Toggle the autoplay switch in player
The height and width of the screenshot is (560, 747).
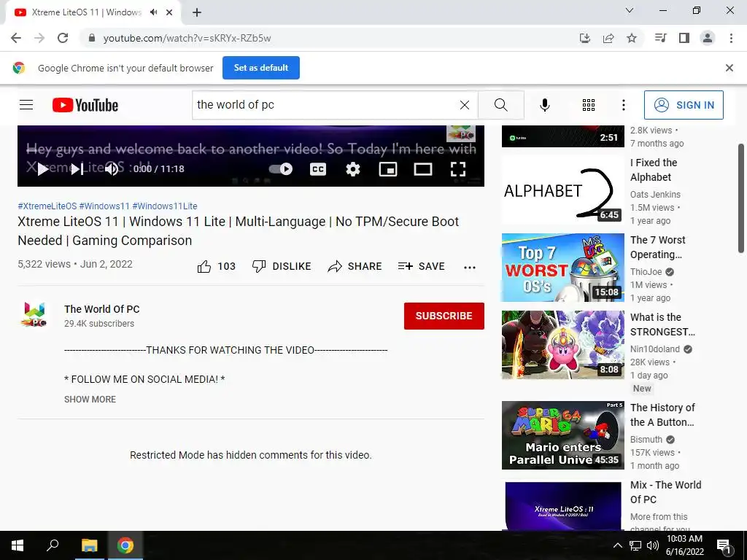click(x=281, y=169)
